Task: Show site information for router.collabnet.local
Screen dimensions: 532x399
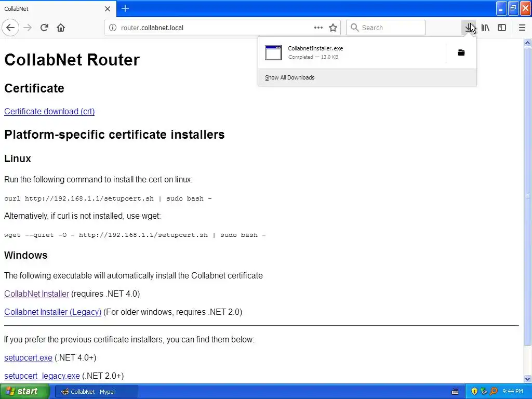Action: 113,28
